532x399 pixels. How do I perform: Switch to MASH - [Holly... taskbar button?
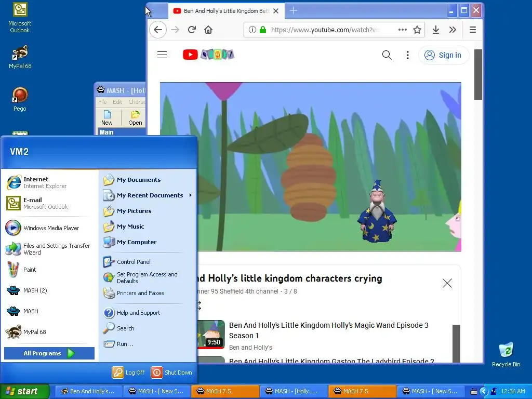(x=293, y=391)
